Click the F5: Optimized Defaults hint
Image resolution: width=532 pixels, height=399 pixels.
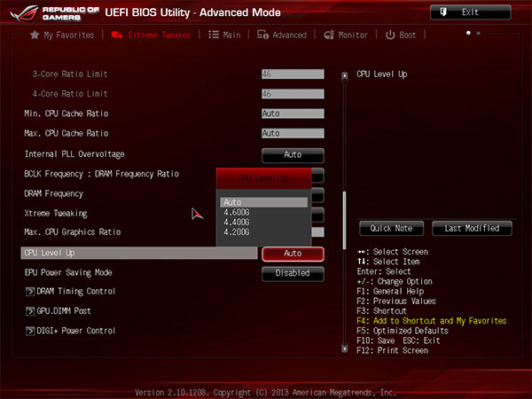(403, 331)
